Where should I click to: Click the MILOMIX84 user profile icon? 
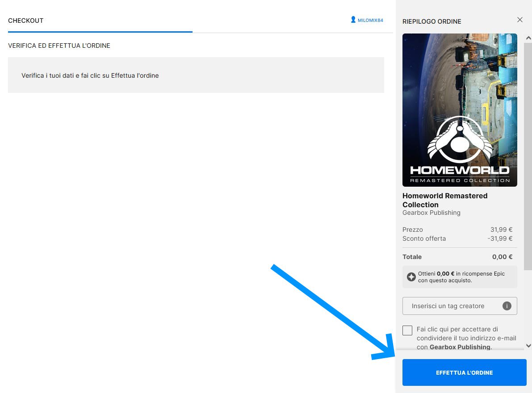click(353, 20)
